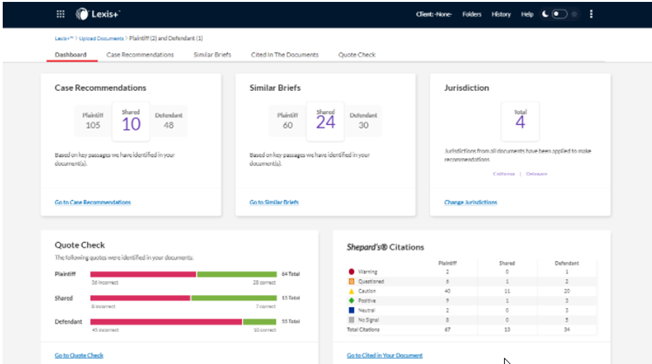This screenshot has width=652, height=364.
Task: Select the Plaintiff 60 similar briefs tile
Action: pyautogui.click(x=287, y=121)
